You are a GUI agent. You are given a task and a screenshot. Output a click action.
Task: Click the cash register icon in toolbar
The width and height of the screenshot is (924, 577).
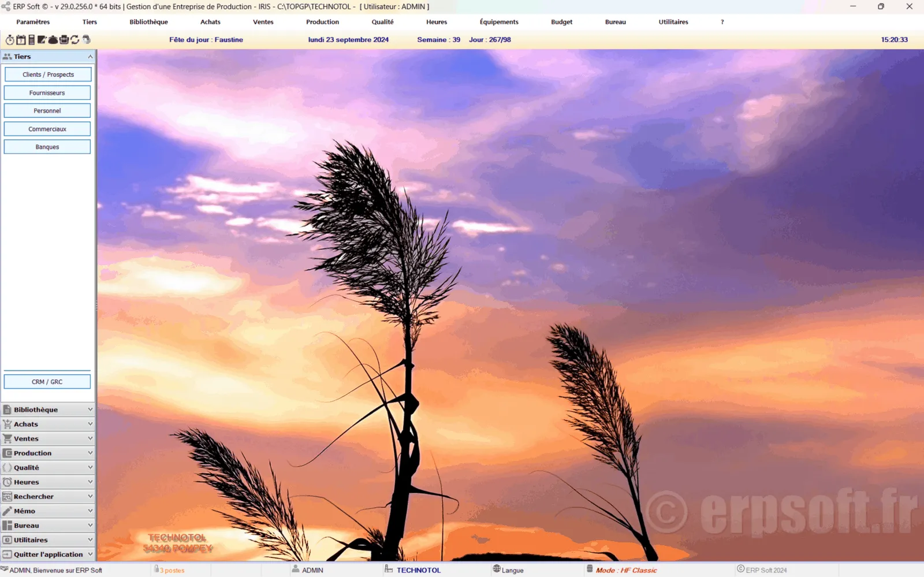(64, 40)
